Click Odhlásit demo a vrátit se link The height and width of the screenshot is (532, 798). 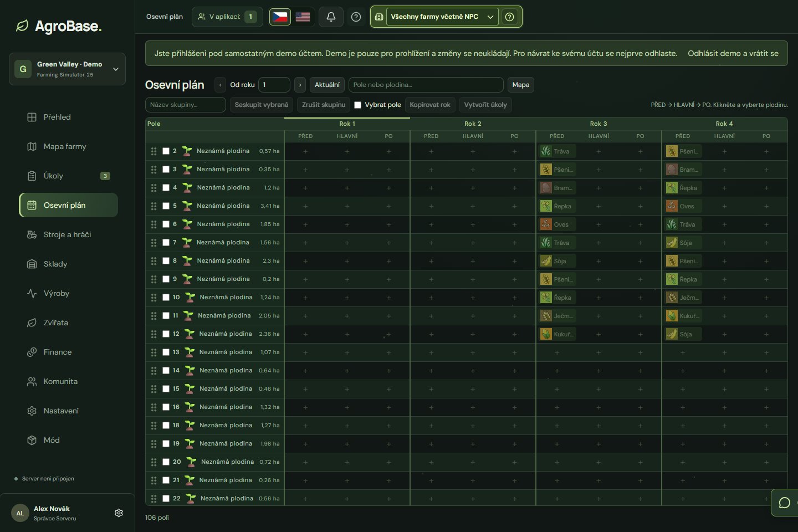(x=733, y=53)
